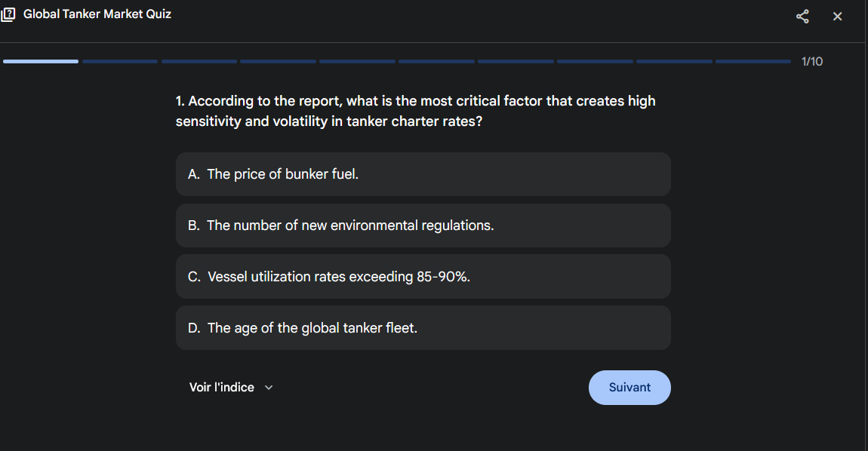Close the quiz panel

coord(837,17)
